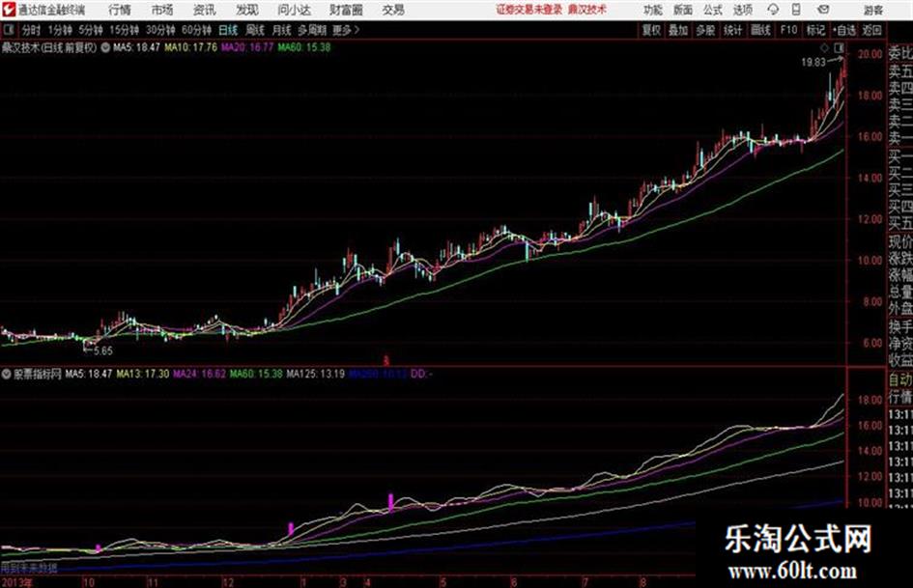Image resolution: width=913 pixels, height=588 pixels.
Task: Click the 鼎汉技术(日线 前复权) chart title
Action: click(49, 47)
